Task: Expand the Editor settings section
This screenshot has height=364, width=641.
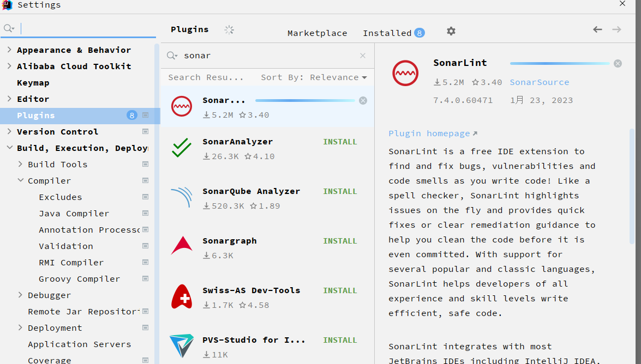Action: (9, 99)
